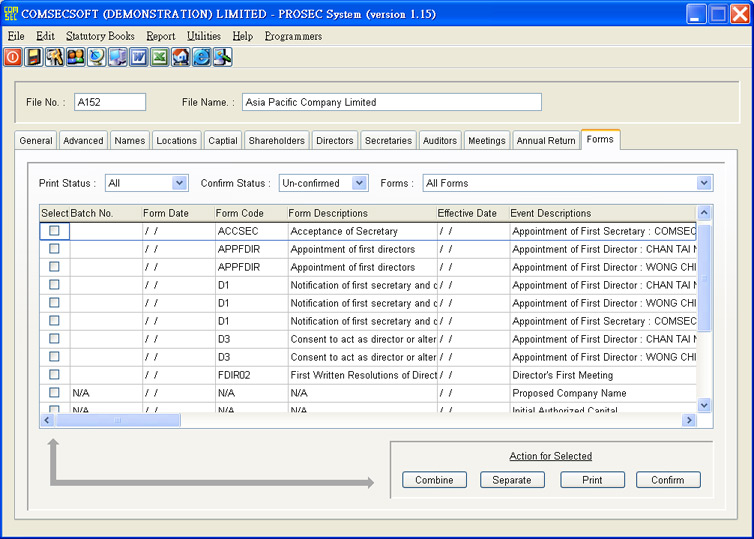
Task: Open the Forms filter dropdown list
Action: (x=704, y=183)
